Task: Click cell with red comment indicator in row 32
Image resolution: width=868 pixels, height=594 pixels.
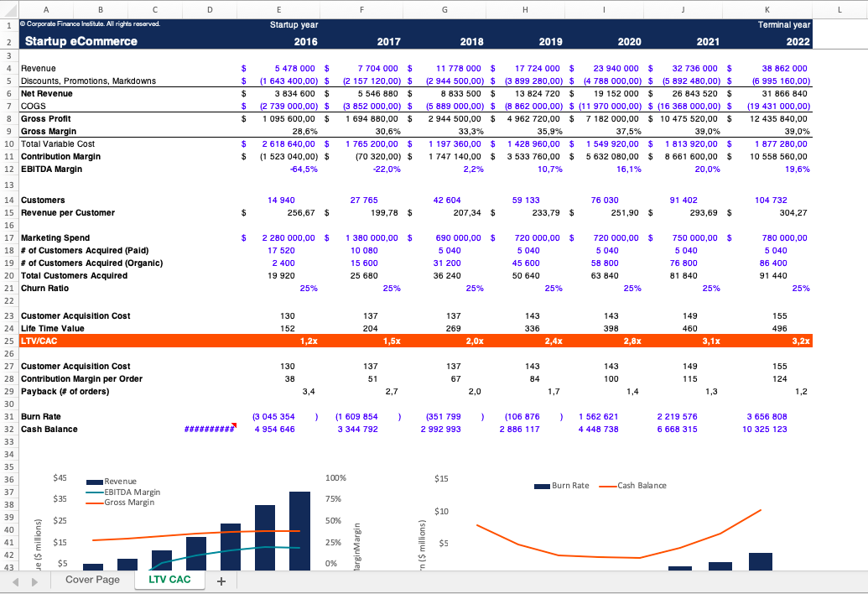Action: 210,429
